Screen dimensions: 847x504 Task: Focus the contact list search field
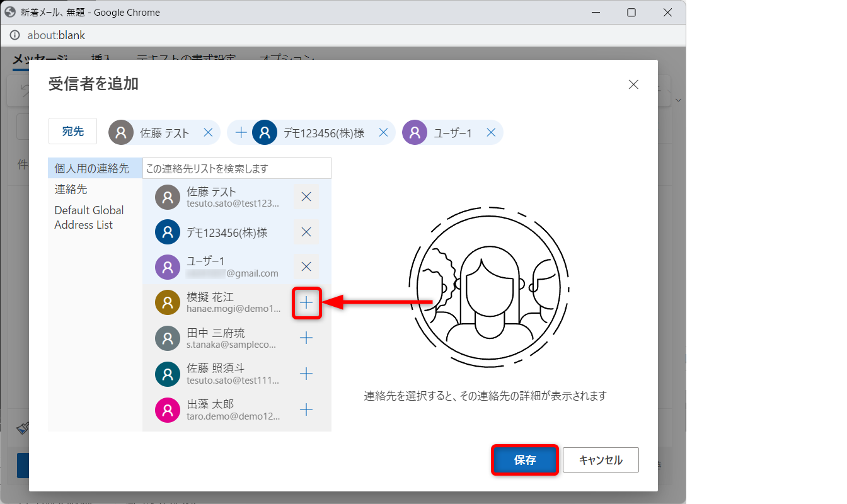pyautogui.click(x=236, y=169)
